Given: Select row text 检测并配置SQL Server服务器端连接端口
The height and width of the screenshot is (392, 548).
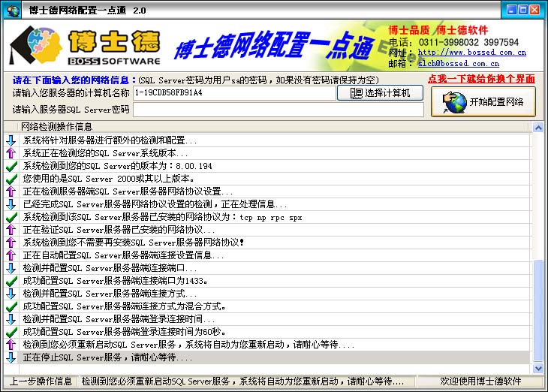Looking at the screenshot, I should [x=110, y=268].
